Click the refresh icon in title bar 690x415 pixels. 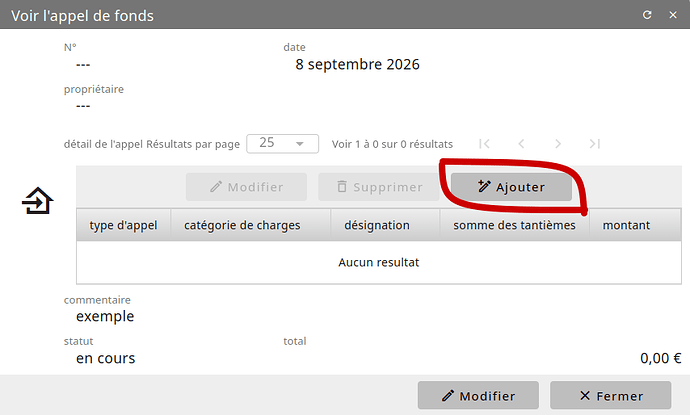pyautogui.click(x=646, y=15)
